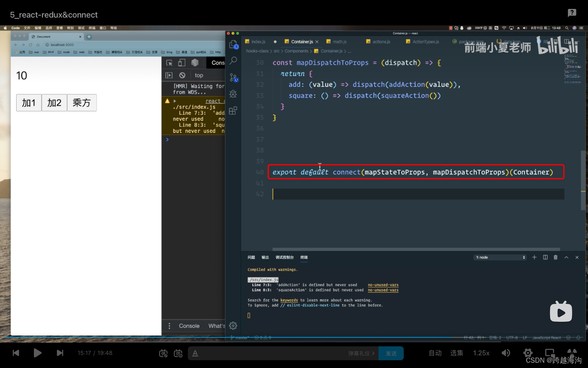Click the 乘方 button in browser
This screenshot has height=368, width=588.
[x=82, y=103]
